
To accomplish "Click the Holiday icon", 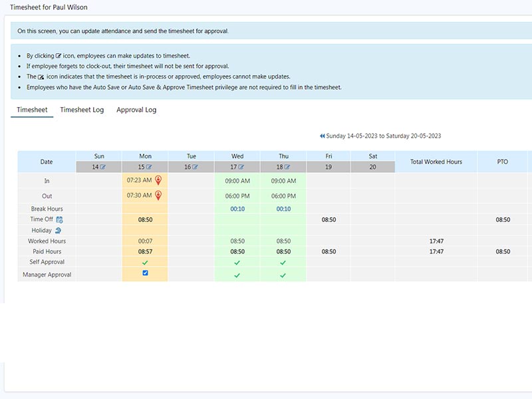I will point(58,230).
